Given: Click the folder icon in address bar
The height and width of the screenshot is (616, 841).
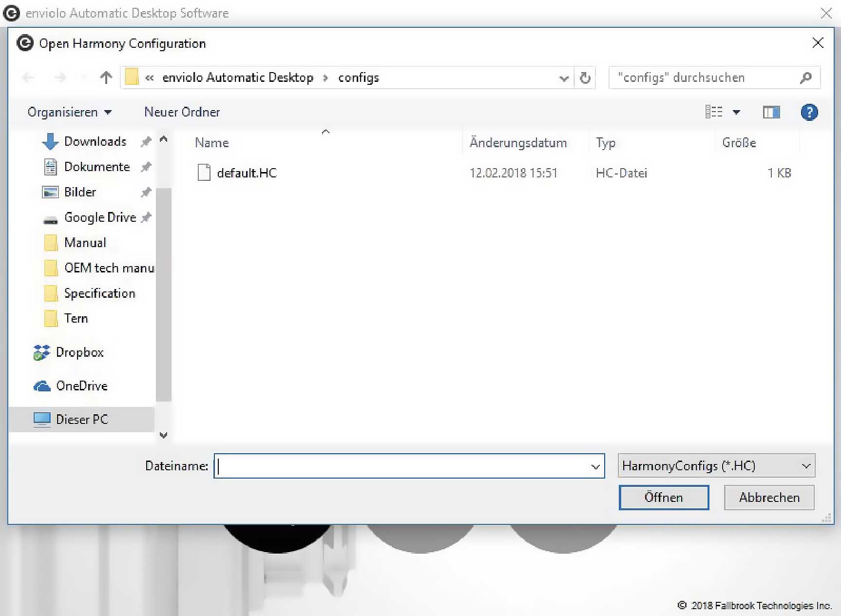Looking at the screenshot, I should [x=132, y=77].
